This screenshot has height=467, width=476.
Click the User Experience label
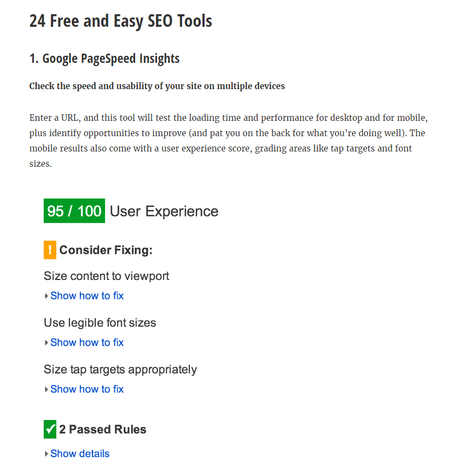click(x=164, y=211)
